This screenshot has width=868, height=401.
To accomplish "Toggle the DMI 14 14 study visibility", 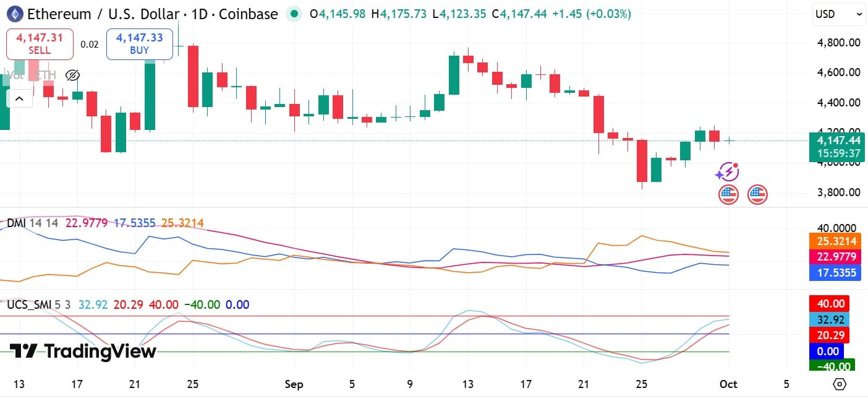I will pyautogui.click(x=43, y=222).
